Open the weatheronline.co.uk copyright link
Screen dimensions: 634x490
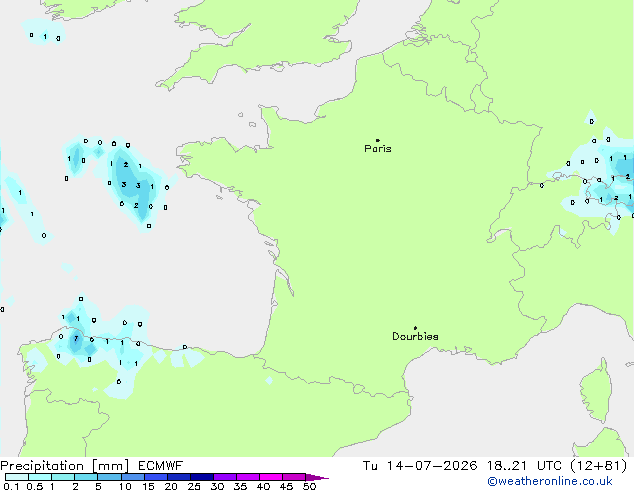[x=550, y=481]
